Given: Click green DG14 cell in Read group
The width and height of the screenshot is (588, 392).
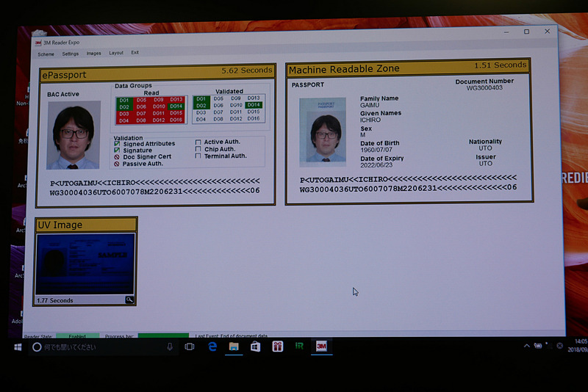Looking at the screenshot, I should 176,106.
